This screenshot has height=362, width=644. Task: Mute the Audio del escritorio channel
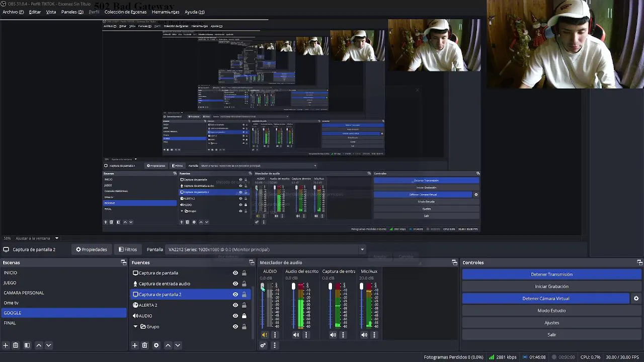tap(296, 335)
